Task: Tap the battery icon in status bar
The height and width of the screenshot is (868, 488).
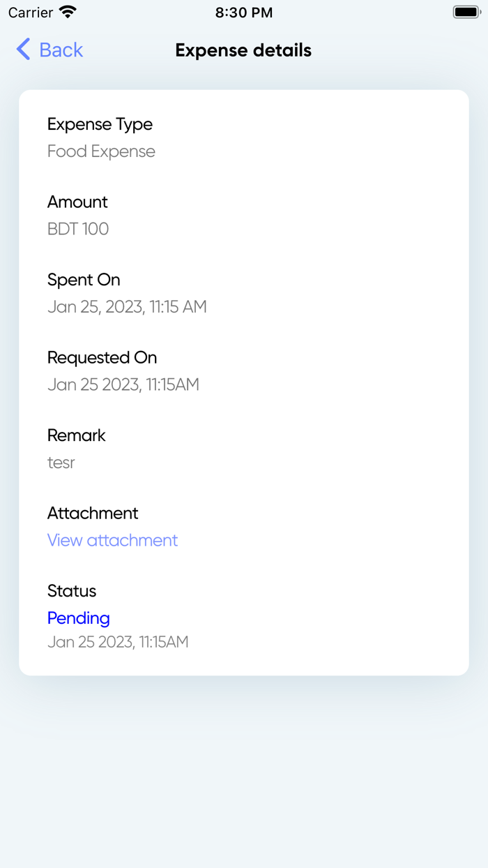Action: tap(466, 12)
